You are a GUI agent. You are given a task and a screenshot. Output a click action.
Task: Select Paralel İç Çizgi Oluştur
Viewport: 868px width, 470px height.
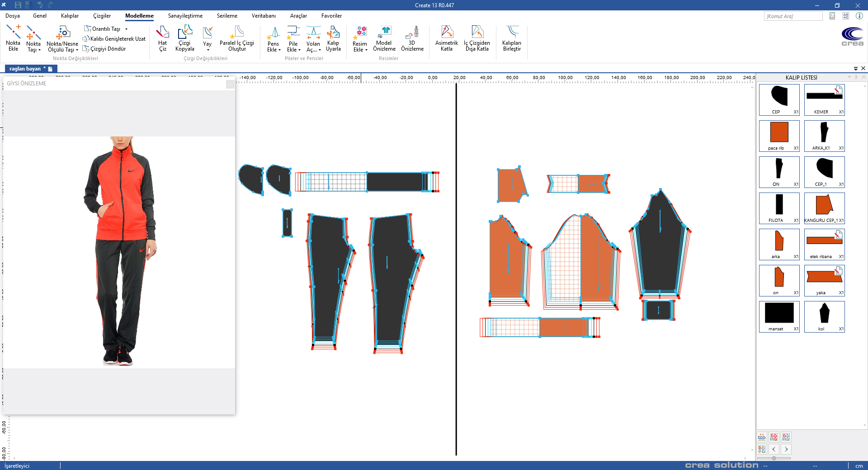(236, 38)
